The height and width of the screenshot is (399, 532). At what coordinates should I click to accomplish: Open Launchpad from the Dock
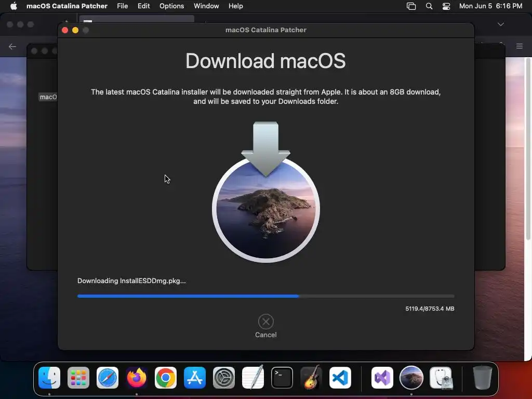tap(78, 378)
